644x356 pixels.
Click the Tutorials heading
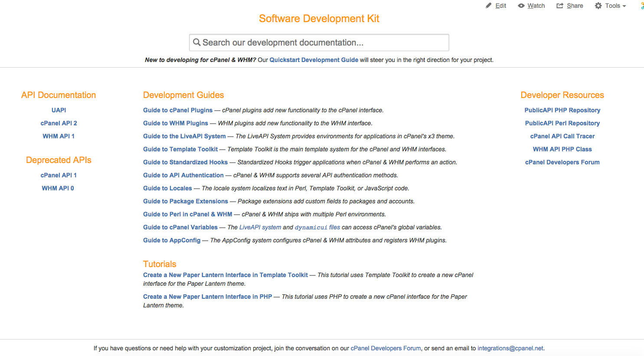tap(160, 264)
